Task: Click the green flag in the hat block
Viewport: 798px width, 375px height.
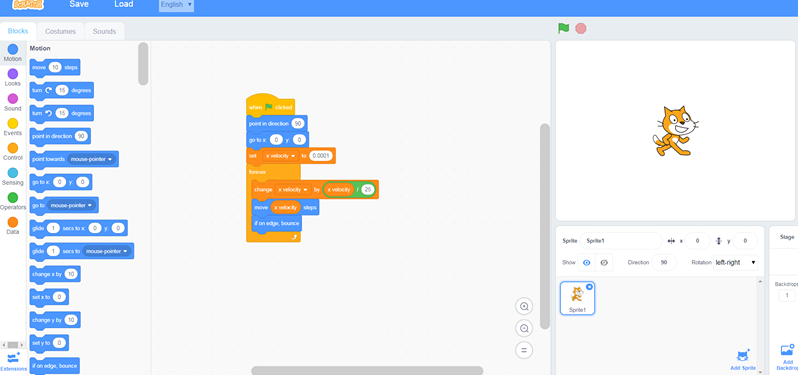Action: click(268, 107)
